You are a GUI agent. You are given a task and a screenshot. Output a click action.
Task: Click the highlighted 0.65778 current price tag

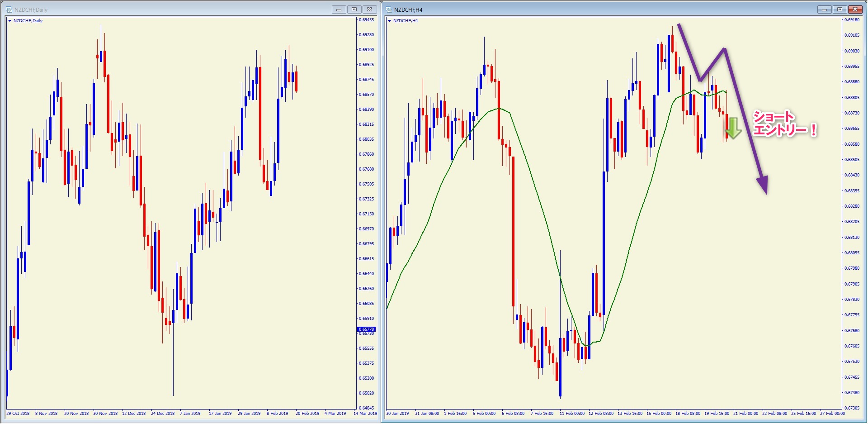click(366, 329)
